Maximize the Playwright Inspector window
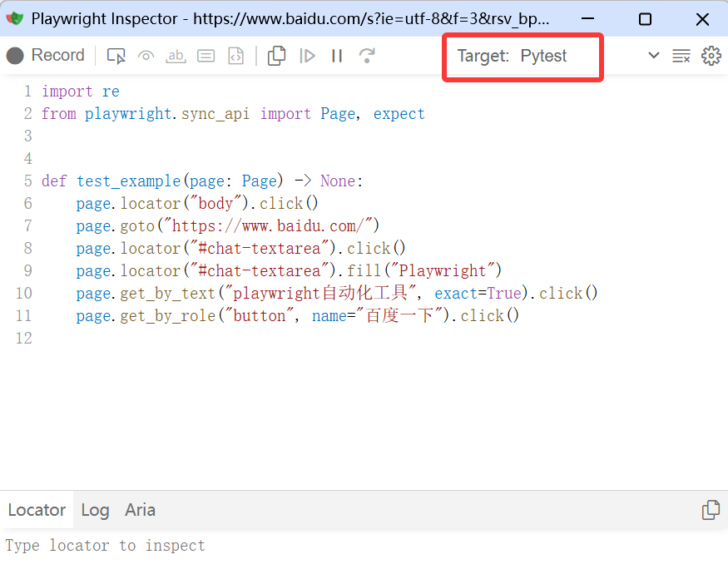The width and height of the screenshot is (728, 584). (646, 19)
